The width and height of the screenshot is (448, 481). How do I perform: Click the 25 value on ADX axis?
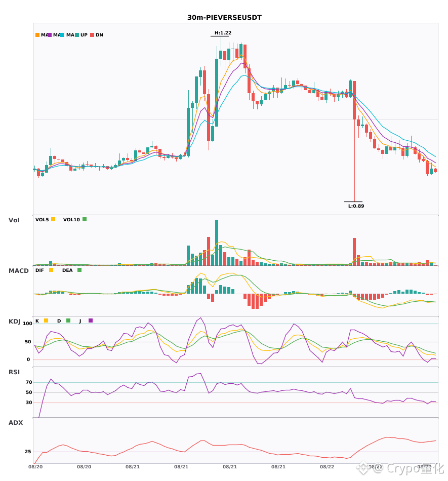tap(28, 452)
